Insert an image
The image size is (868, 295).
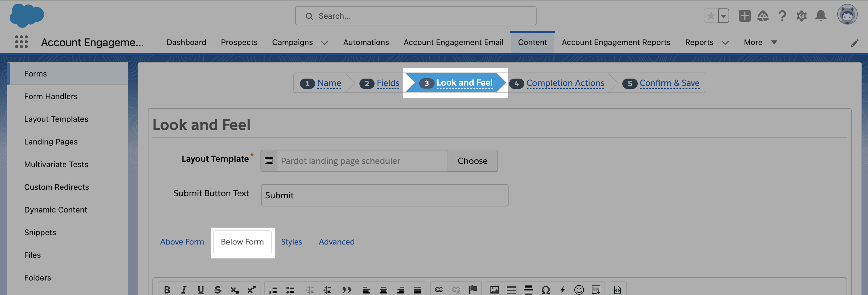point(495,290)
